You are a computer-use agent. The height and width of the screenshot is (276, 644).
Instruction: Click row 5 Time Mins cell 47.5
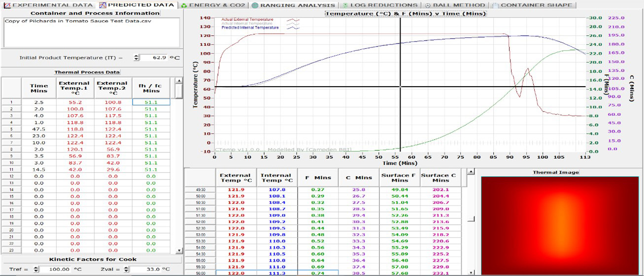(39, 129)
